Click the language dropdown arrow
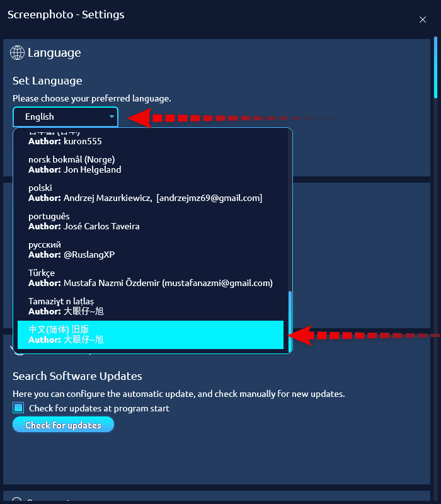441x504 pixels. tap(112, 117)
